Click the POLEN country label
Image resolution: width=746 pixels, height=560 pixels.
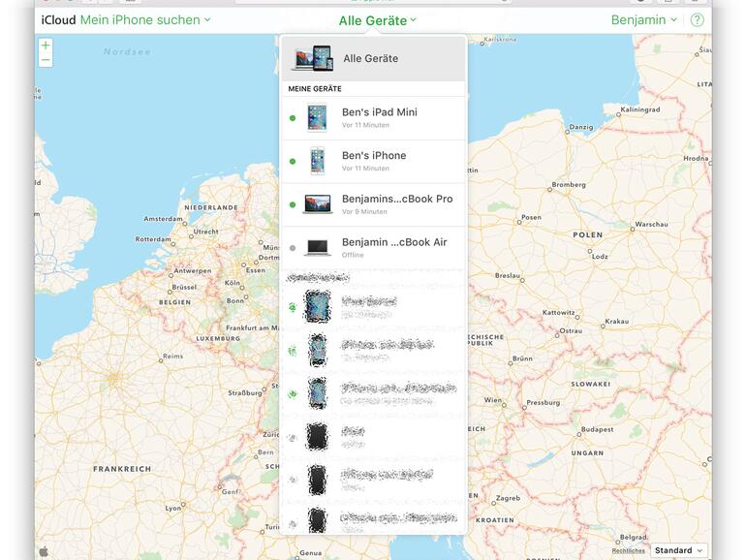click(x=587, y=234)
